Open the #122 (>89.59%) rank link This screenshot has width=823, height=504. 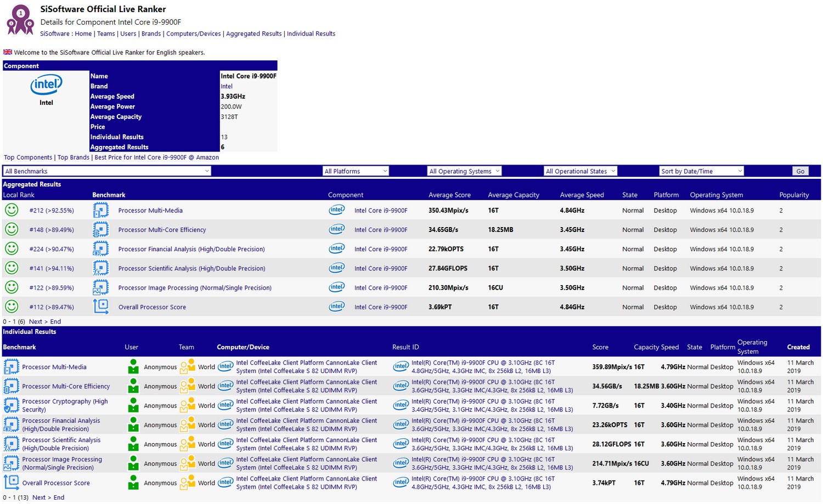click(x=52, y=288)
